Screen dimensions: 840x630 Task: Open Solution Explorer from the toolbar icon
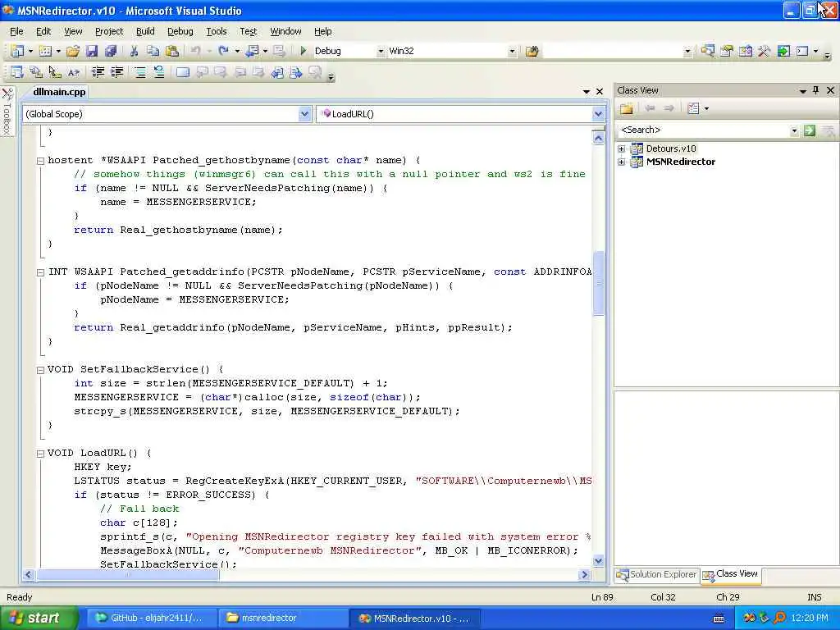coord(708,51)
